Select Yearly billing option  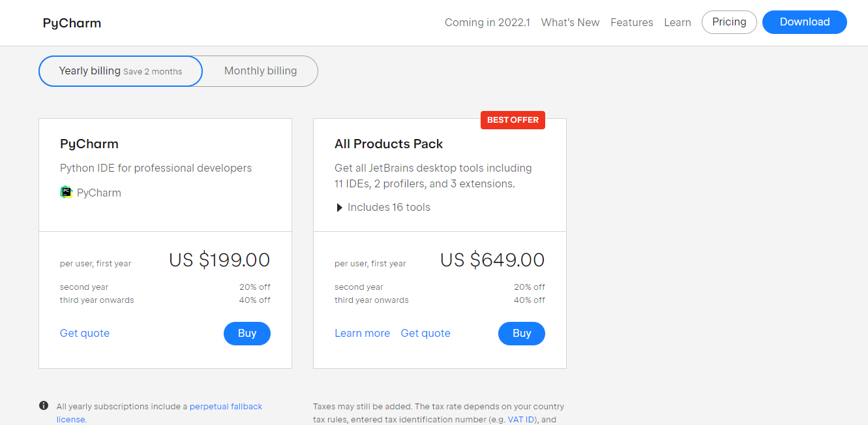(x=121, y=71)
